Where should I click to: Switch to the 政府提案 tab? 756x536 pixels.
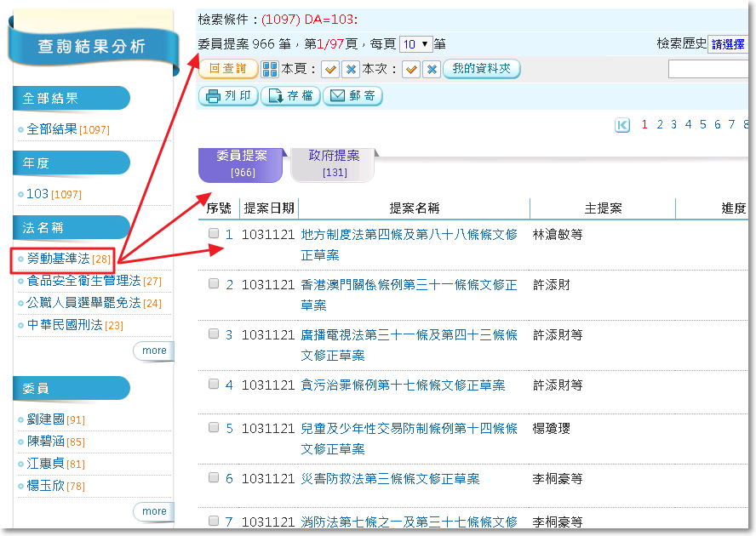click(x=333, y=163)
